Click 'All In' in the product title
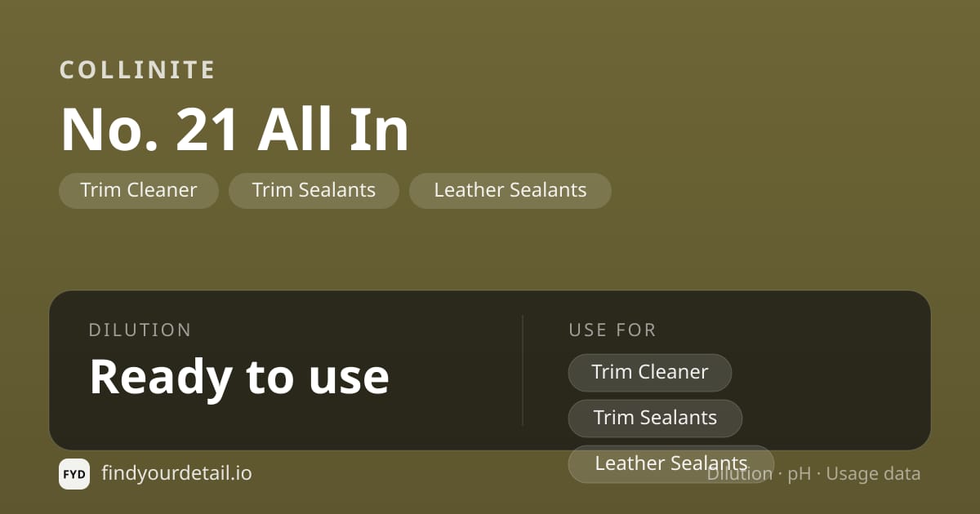Screen dimensions: 980x514 click(333, 130)
